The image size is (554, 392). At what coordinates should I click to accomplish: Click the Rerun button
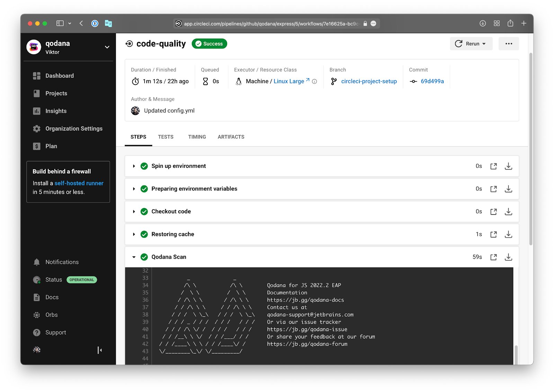click(471, 44)
